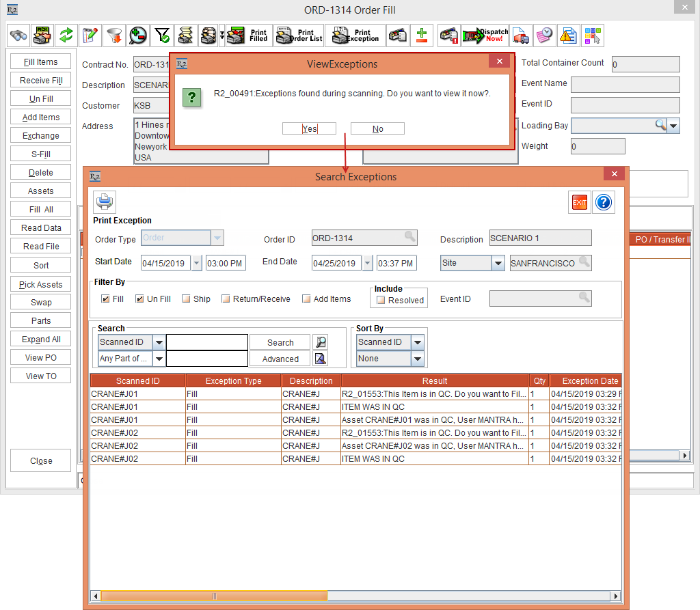
Task: Enable the Ship filter checkbox
Action: point(186,299)
